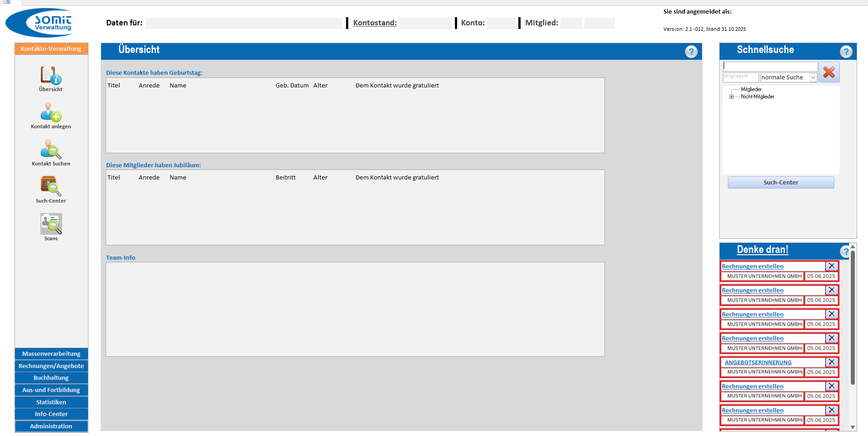Screen dimensions: 868x436
Task: Select Mitglieder in the search tree
Action: pyautogui.click(x=751, y=90)
